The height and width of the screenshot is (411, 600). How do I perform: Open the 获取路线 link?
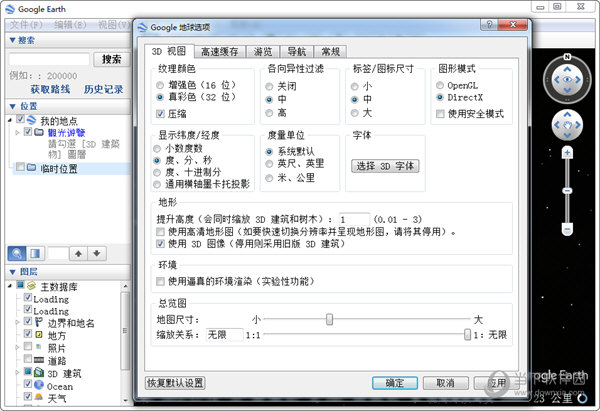50,89
